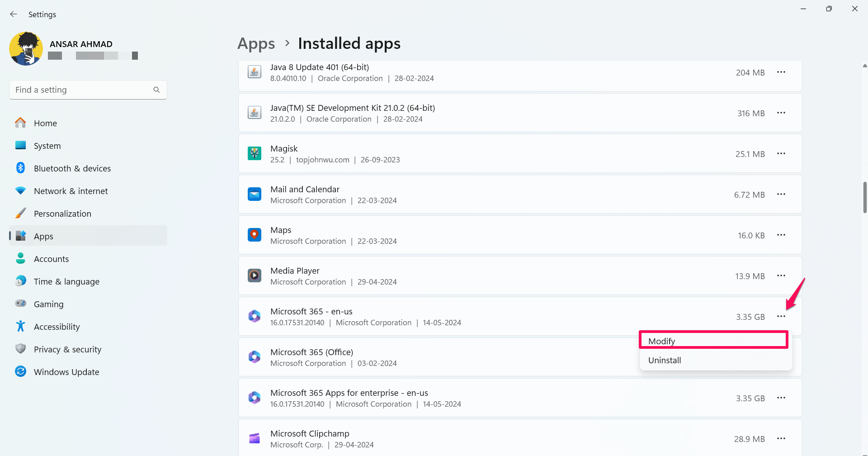Open the Apps section in sidebar

[x=88, y=236]
